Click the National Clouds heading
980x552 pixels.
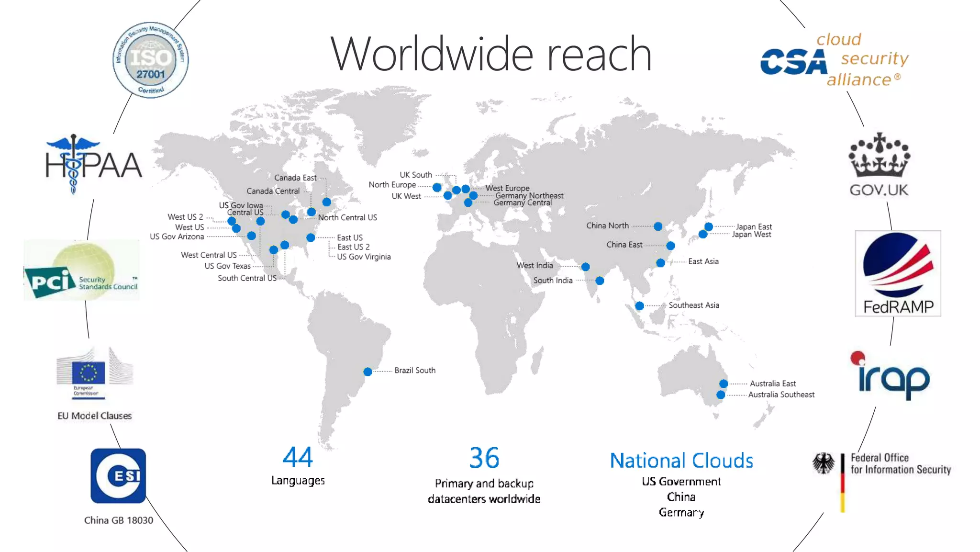tap(681, 461)
